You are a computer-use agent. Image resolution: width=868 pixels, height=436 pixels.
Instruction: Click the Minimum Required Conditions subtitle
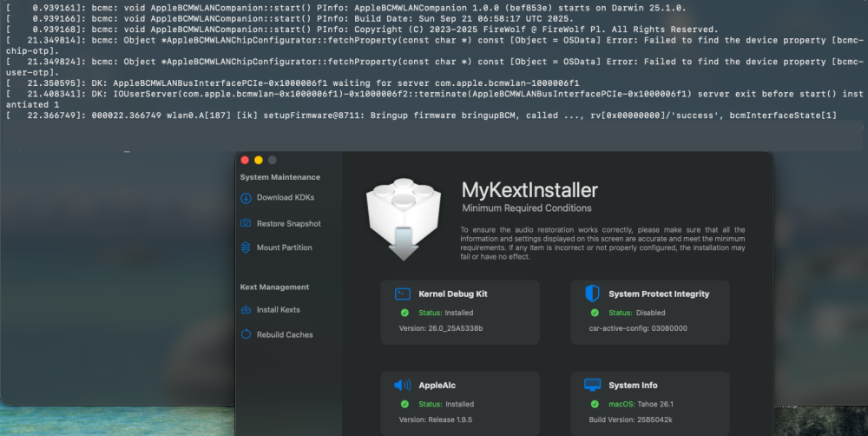527,208
